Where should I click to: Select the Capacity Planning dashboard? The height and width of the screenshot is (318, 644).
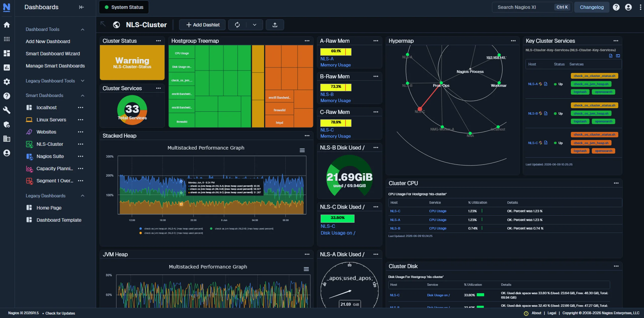click(55, 169)
